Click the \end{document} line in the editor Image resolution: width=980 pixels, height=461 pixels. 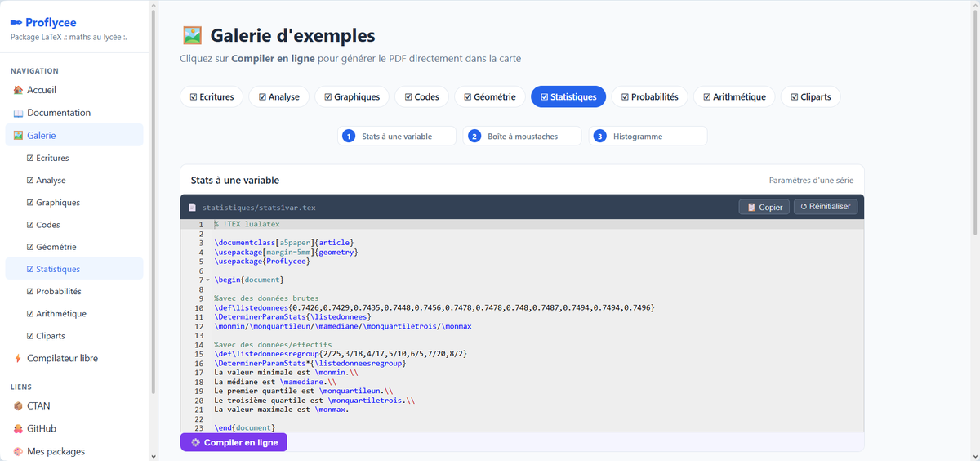pyautogui.click(x=244, y=427)
